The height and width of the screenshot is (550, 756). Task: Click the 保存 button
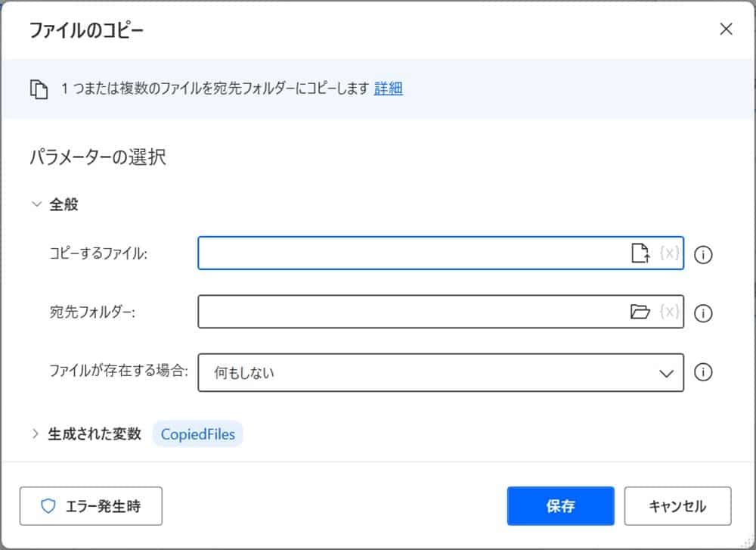[x=560, y=505]
